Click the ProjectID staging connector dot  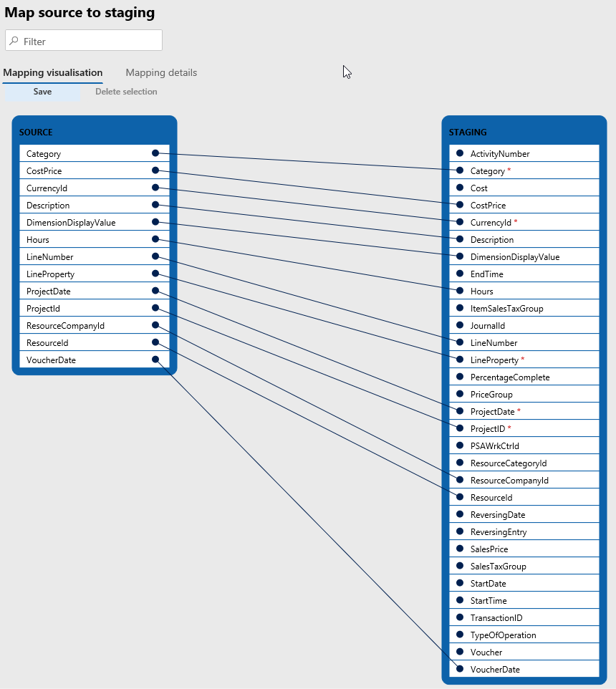pyautogui.click(x=458, y=428)
